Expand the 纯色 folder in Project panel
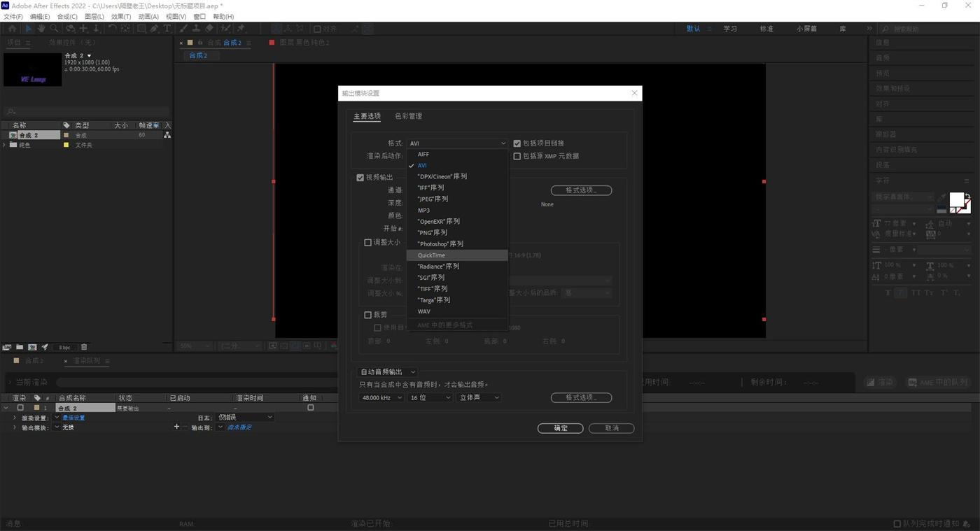 coord(5,145)
